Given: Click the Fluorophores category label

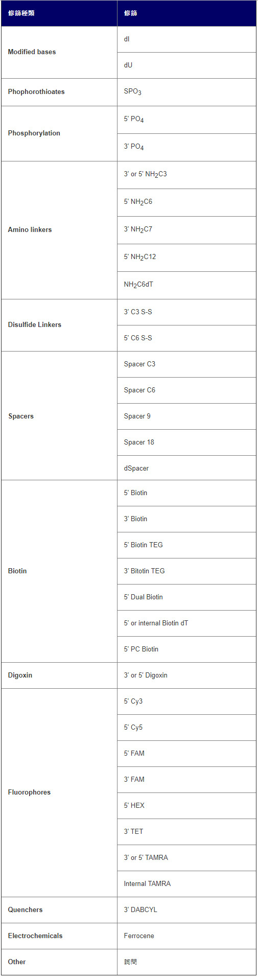Looking at the screenshot, I should (x=29, y=792).
